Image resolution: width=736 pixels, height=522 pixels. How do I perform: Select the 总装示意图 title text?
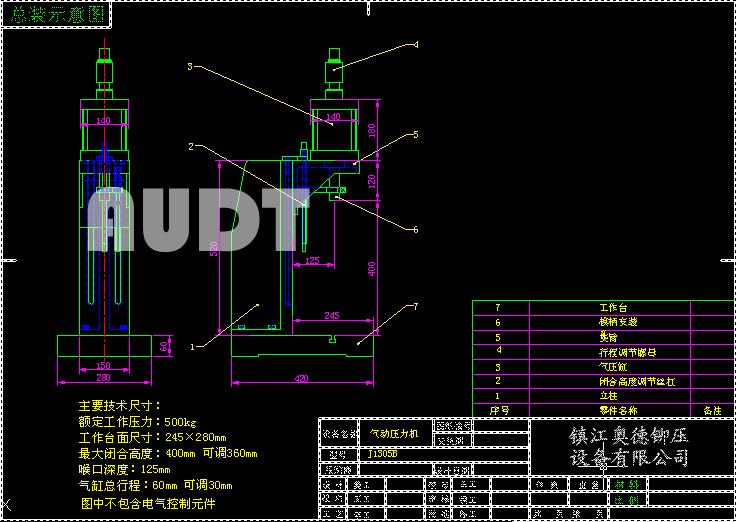55,14
